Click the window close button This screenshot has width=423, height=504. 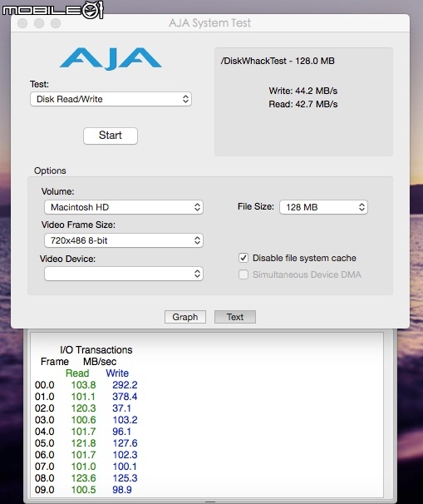[22, 23]
